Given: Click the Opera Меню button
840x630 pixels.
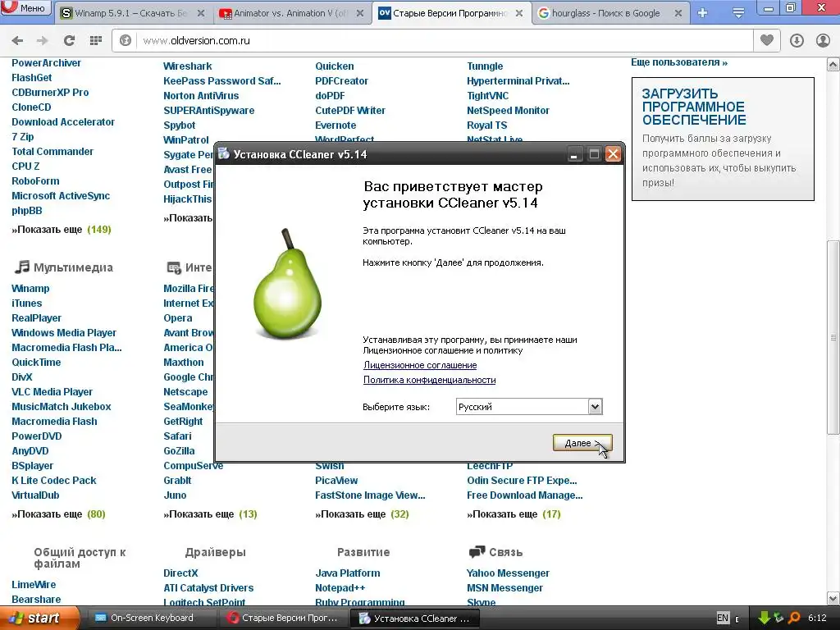Looking at the screenshot, I should point(25,8).
